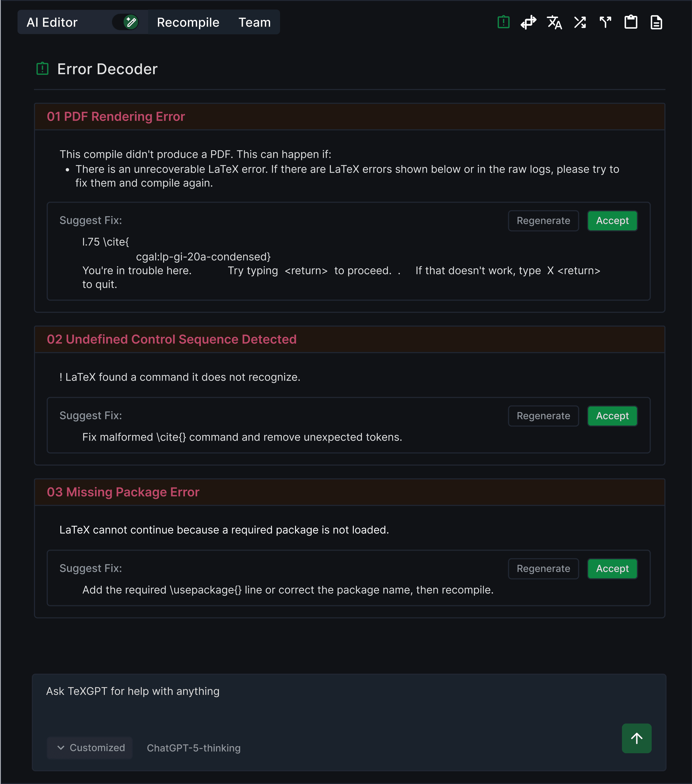Click the shuffle arrows icon
This screenshot has width=692, height=784.
pyautogui.click(x=580, y=22)
